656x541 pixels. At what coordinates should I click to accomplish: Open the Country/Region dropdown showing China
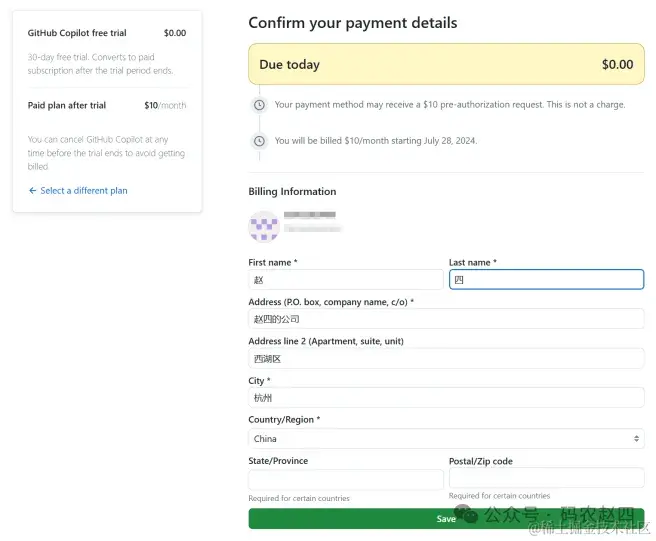445,439
